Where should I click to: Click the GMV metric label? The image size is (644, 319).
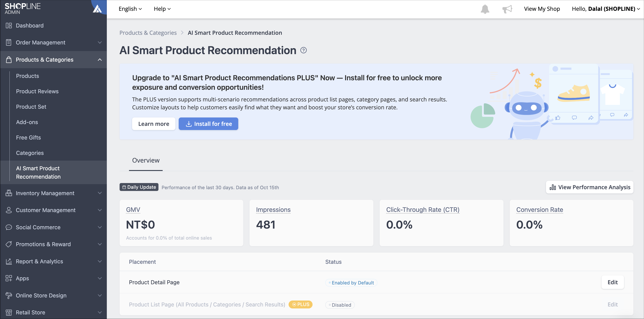(x=133, y=210)
